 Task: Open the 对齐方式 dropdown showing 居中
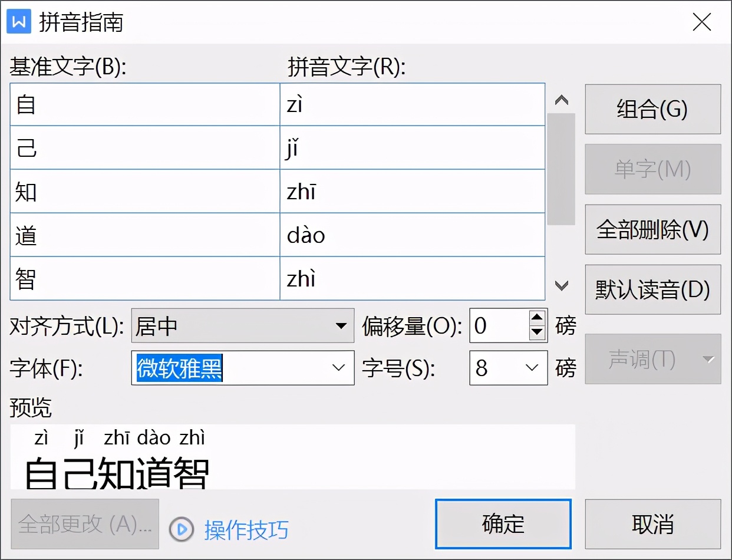tap(243, 325)
